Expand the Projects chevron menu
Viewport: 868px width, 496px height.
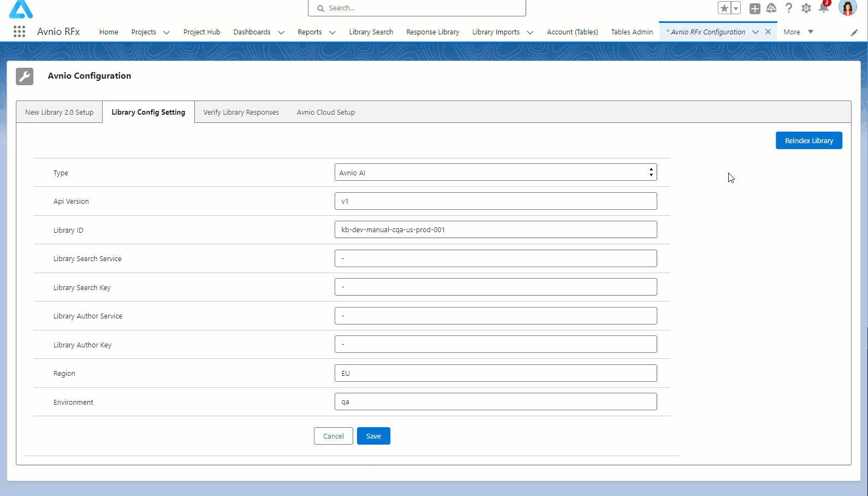(167, 32)
